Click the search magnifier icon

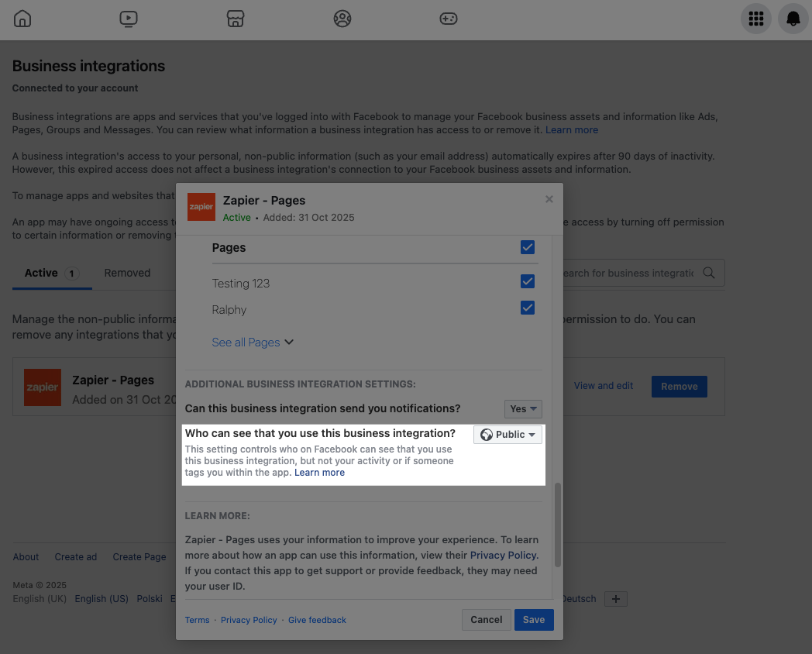708,273
